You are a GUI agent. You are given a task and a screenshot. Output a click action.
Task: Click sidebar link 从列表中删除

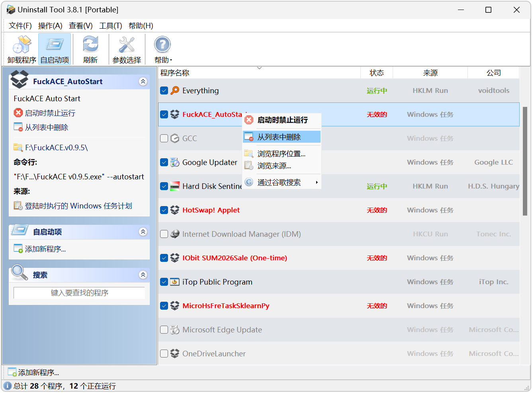coord(47,128)
